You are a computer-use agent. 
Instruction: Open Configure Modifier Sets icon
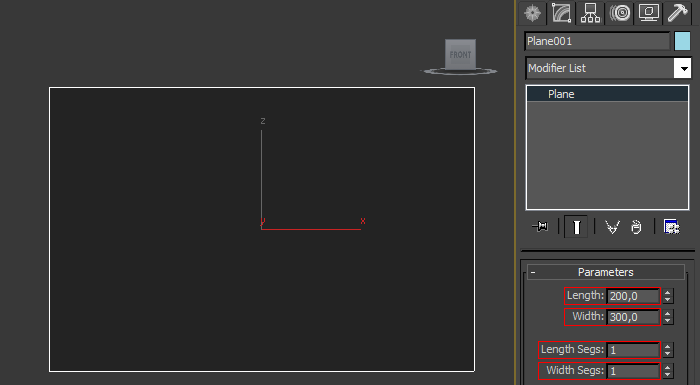(671, 227)
